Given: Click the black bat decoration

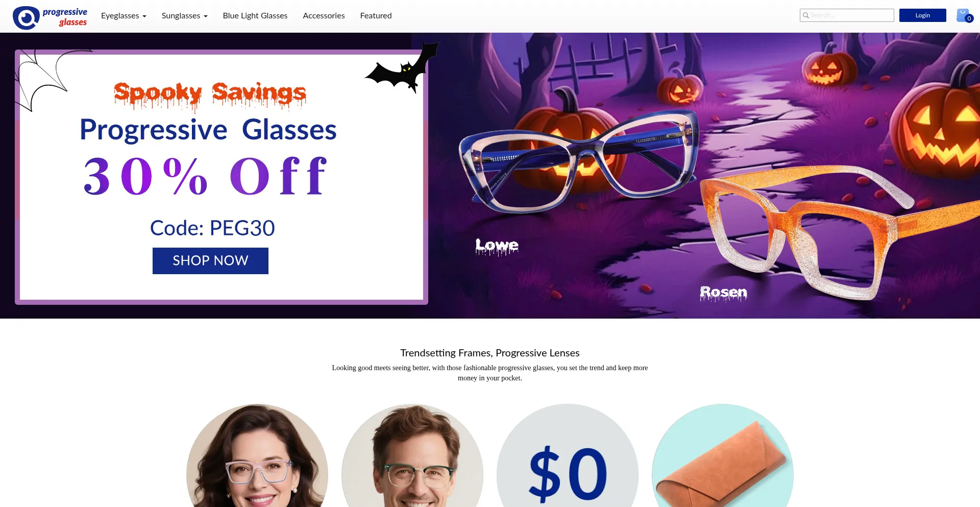Looking at the screenshot, I should point(402,68).
